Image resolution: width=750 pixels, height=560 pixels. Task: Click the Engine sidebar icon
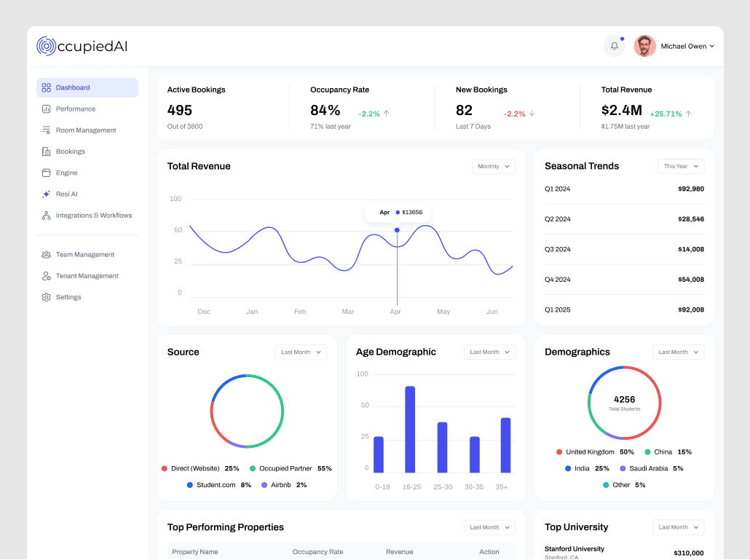tap(47, 173)
